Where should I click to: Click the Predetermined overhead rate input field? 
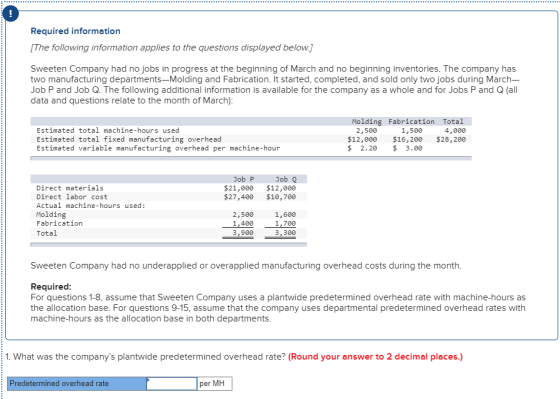tap(172, 383)
